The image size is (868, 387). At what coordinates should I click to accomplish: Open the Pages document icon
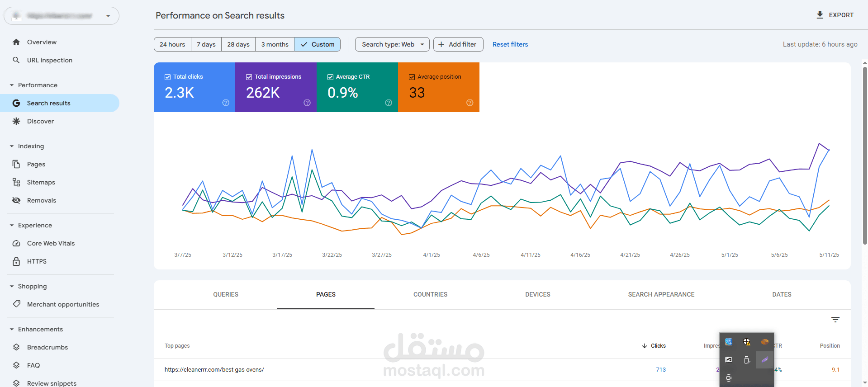16,164
